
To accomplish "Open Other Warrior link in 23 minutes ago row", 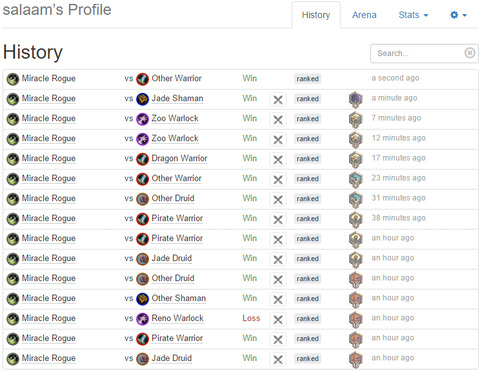I will pos(176,178).
